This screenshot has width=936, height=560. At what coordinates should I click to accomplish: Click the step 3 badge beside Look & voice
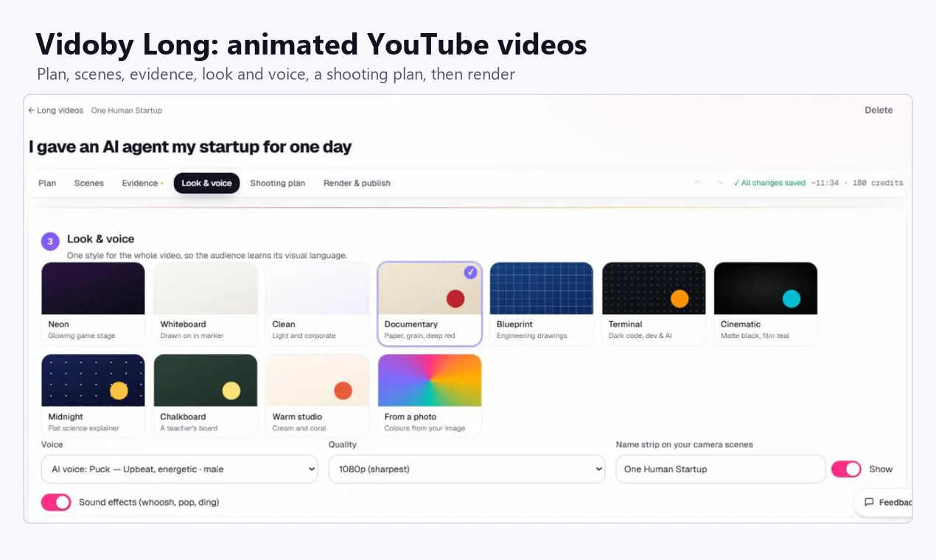[50, 241]
